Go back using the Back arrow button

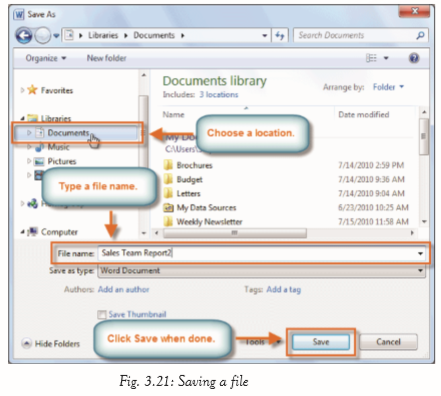[24, 35]
